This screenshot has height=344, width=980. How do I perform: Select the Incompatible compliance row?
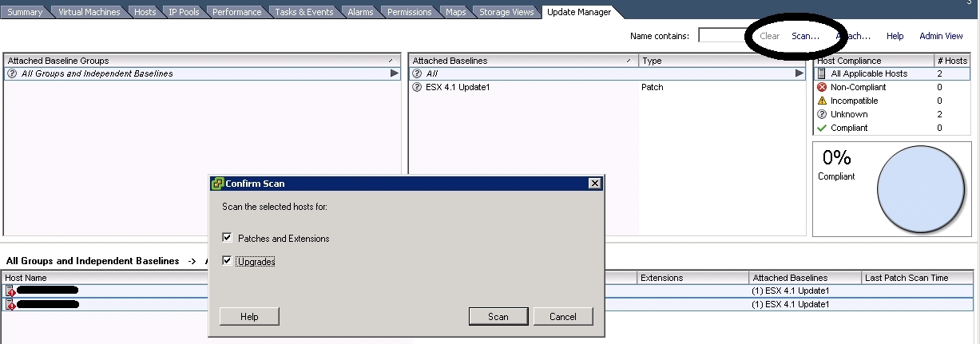point(892,101)
